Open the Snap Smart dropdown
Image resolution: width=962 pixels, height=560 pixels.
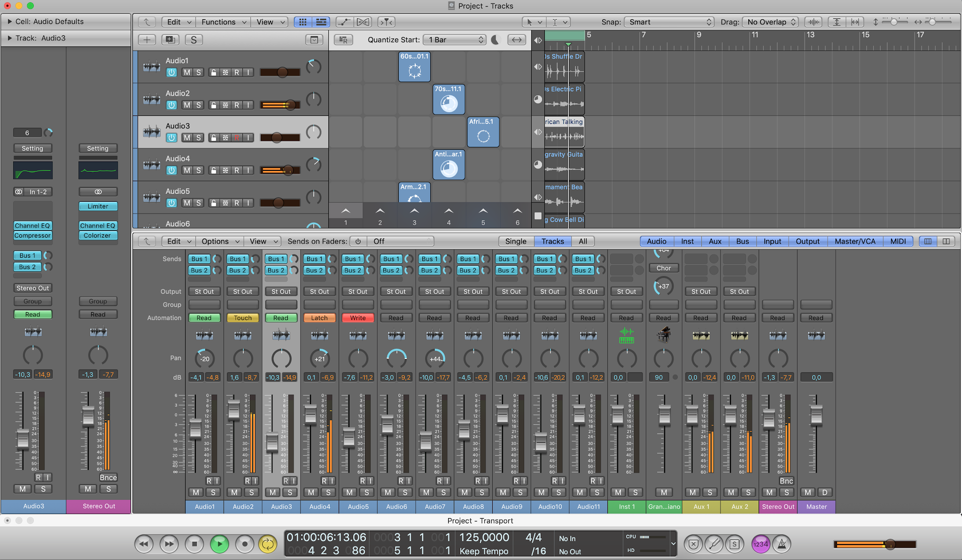[x=668, y=22]
